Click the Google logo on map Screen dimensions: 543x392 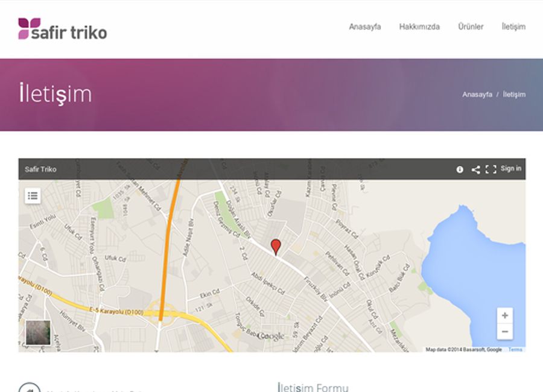click(270, 336)
